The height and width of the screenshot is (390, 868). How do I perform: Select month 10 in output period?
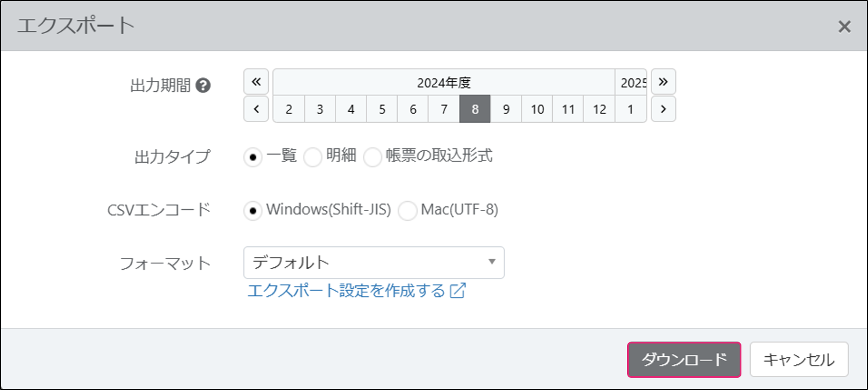[537, 109]
